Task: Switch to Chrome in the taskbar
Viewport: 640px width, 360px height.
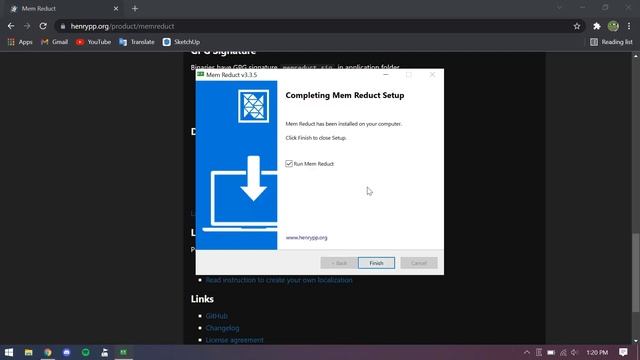Action: pyautogui.click(x=48, y=352)
